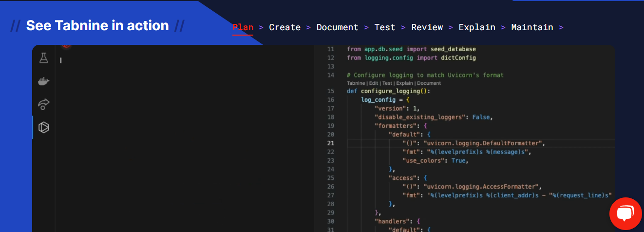
Task: Choose the Explain tab in top navigation
Action: 476,27
